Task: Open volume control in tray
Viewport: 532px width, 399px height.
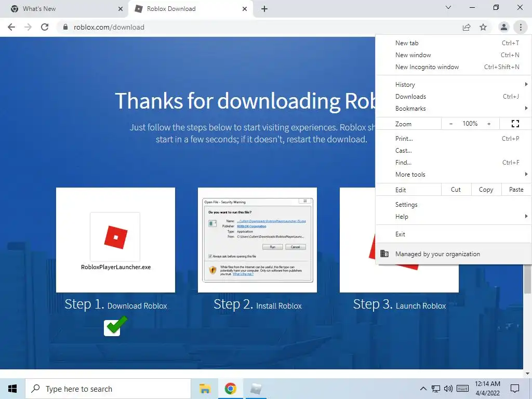Action: [x=448, y=389]
